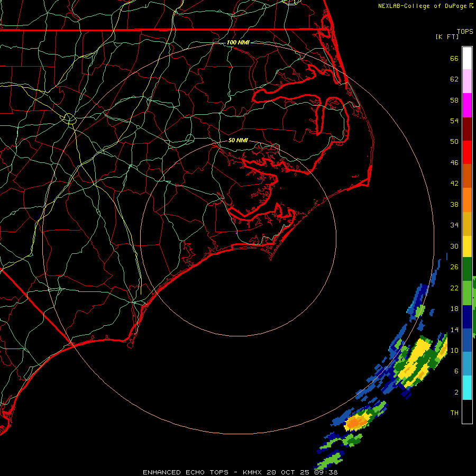Click the bright red legend swatch
Screen dimensions: 476x476
pyautogui.click(x=467, y=152)
